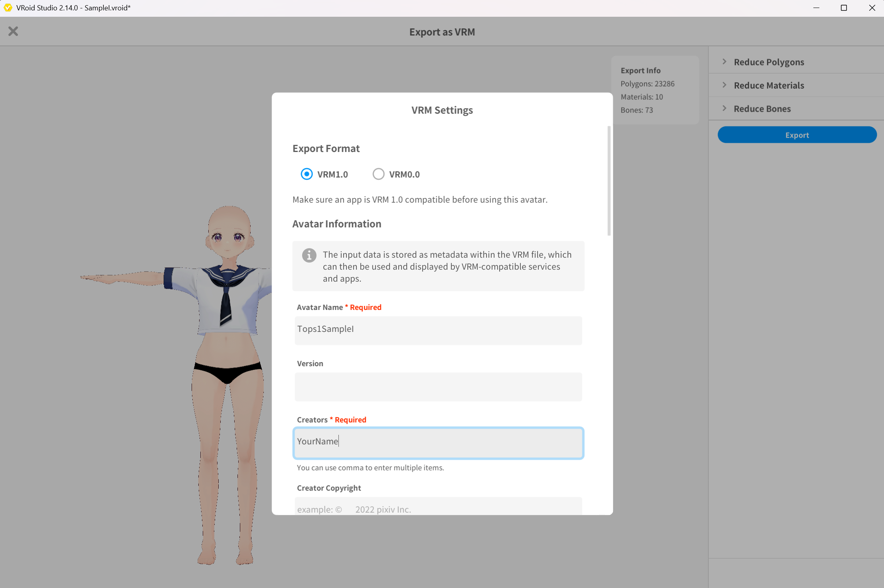
Task: Close the Export as VRM screen
Action: (x=13, y=31)
